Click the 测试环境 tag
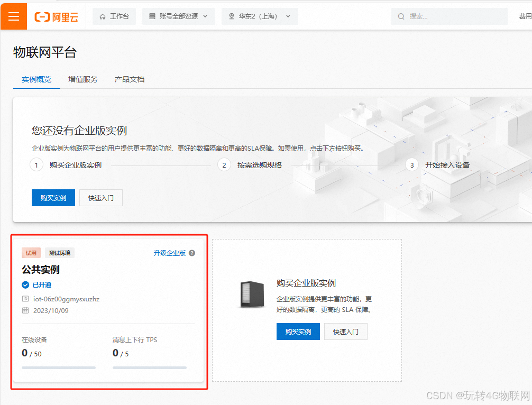Screen dimensions: 532x405 tap(60, 253)
